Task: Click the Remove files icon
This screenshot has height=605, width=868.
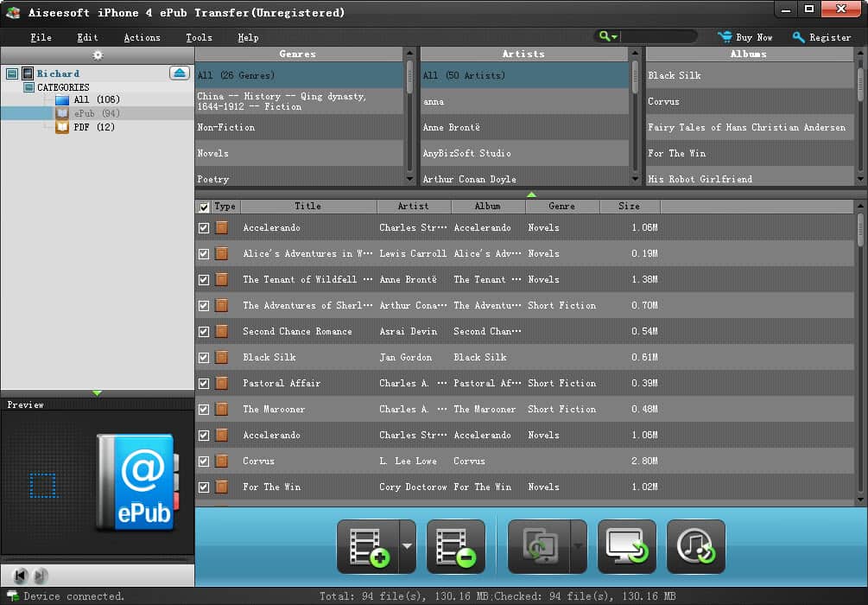Action: (x=455, y=545)
